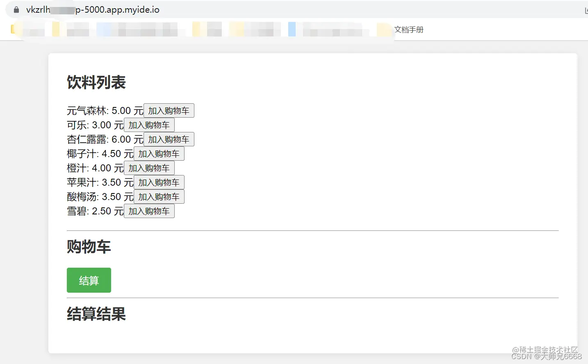Viewport: 588px width, 364px height.
Task: Click the 购物车 section heading
Action: 89,246
